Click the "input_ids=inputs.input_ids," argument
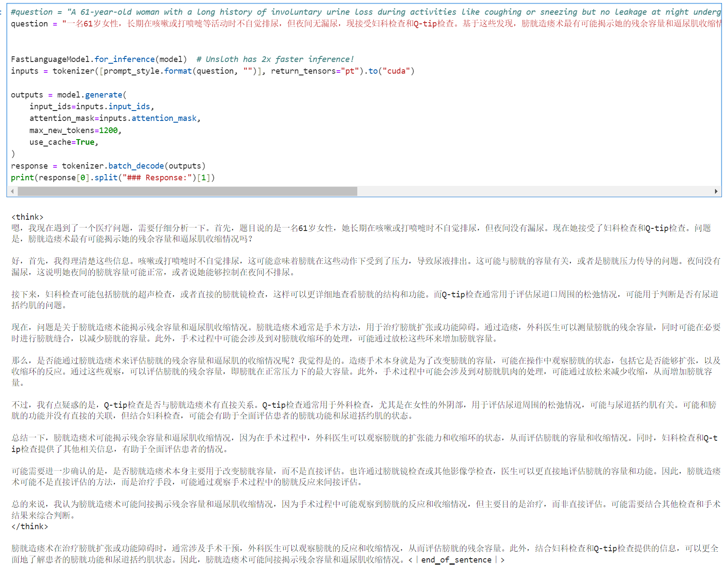This screenshot has width=728, height=566. [x=92, y=106]
